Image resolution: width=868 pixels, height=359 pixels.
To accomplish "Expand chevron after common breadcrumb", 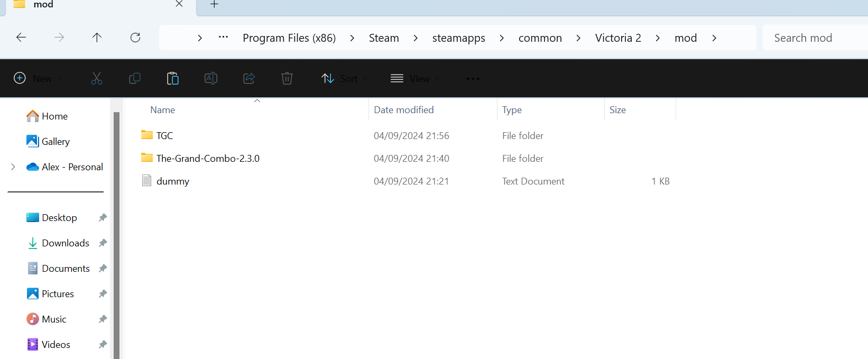I will [578, 38].
